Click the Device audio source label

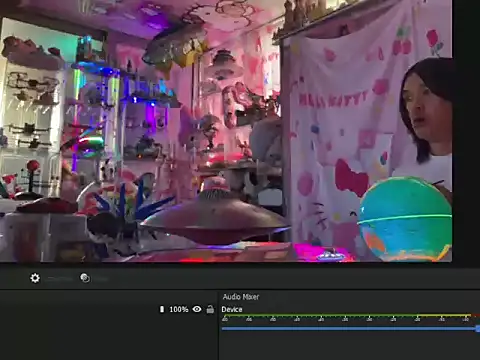pos(232,309)
